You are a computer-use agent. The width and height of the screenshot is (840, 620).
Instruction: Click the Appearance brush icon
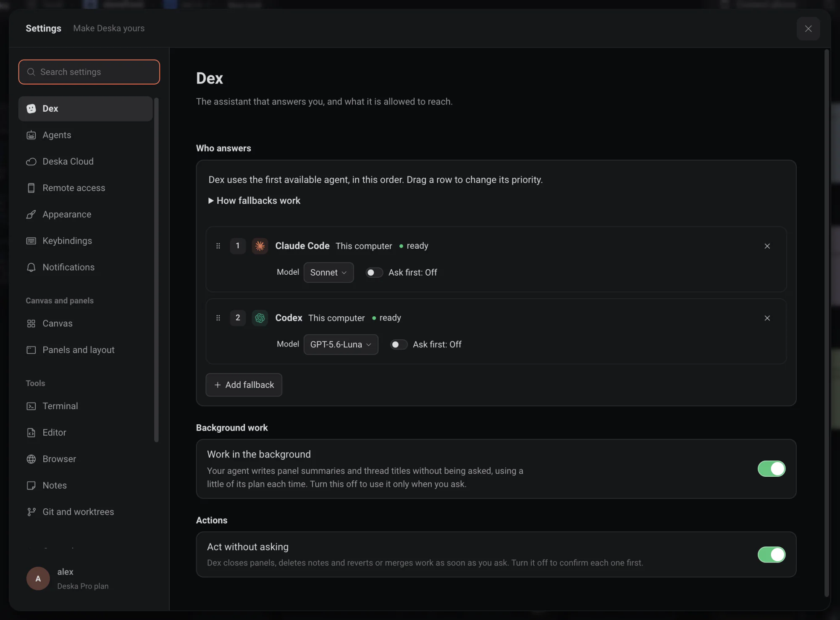coord(31,215)
